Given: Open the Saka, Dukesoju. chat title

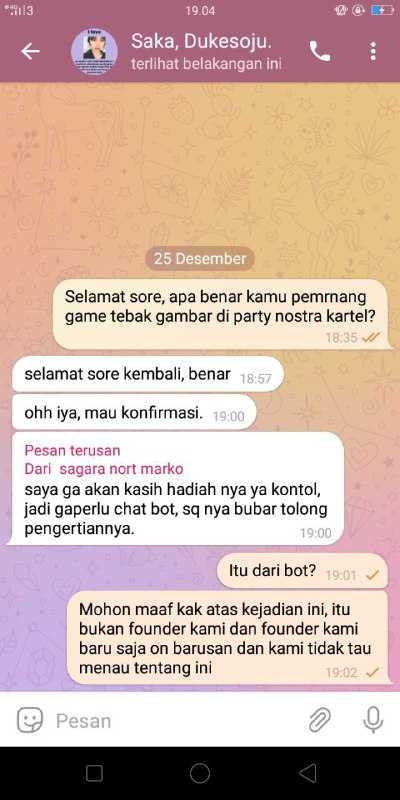Looking at the screenshot, I should coord(202,41).
